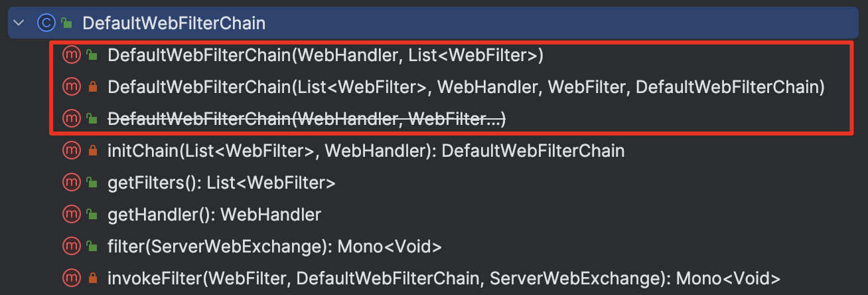Select the invokeFilter method entry
The height and width of the screenshot is (295, 868).
[443, 278]
